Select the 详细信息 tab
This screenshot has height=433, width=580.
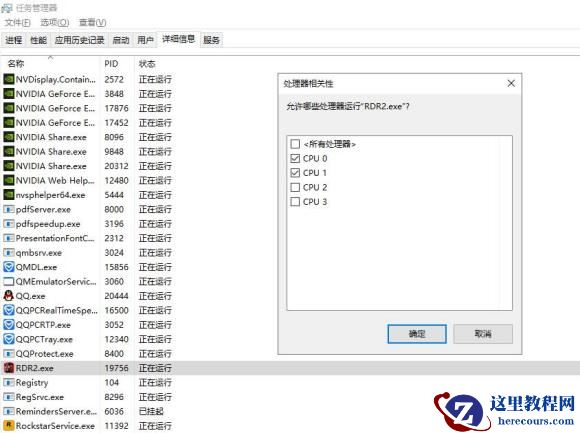pyautogui.click(x=178, y=39)
